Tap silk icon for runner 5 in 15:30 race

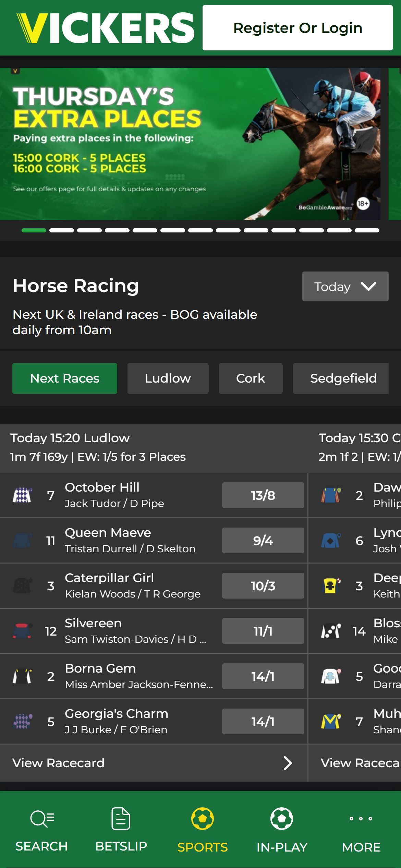pyautogui.click(x=331, y=676)
